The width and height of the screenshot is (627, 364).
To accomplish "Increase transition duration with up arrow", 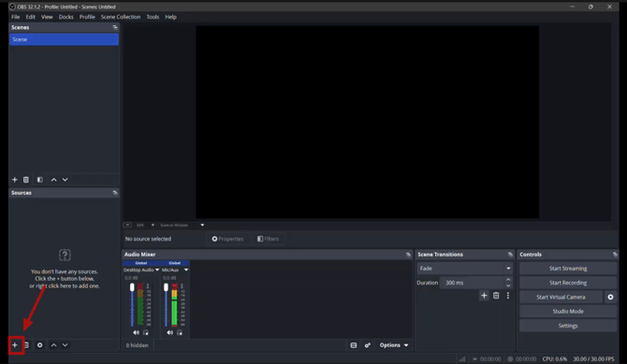I will tap(508, 280).
